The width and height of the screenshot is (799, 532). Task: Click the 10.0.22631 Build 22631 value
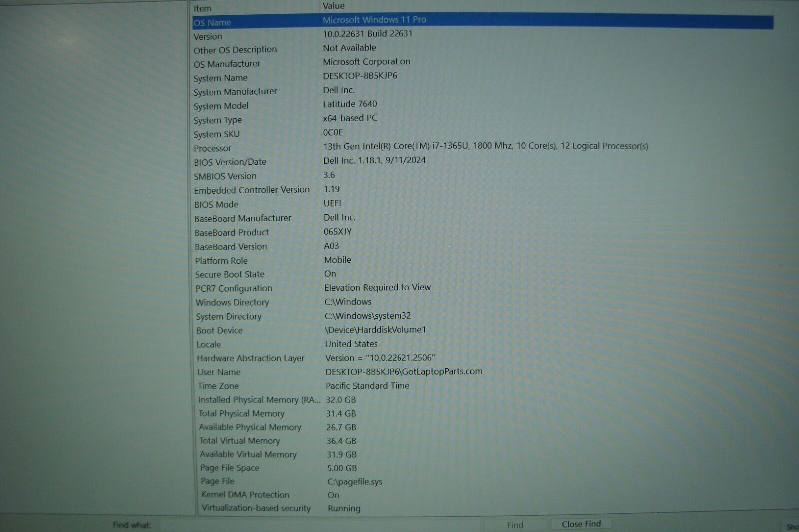pyautogui.click(x=368, y=33)
